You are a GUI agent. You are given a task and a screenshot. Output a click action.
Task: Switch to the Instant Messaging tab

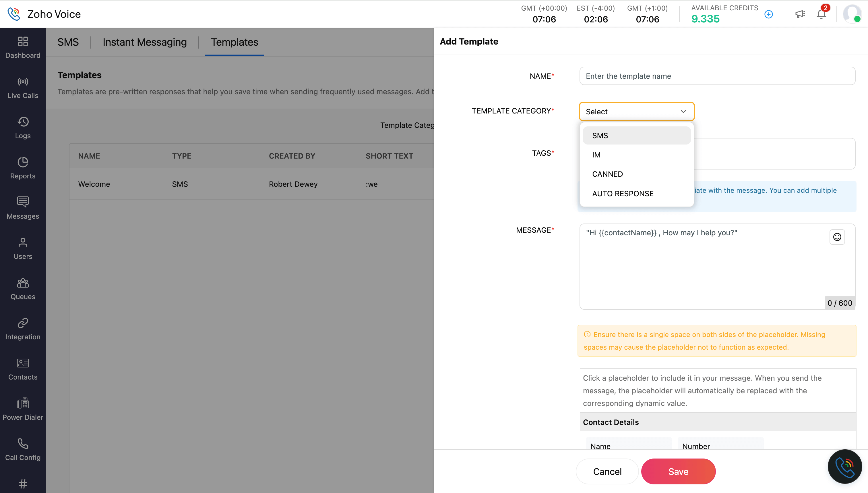(x=145, y=42)
